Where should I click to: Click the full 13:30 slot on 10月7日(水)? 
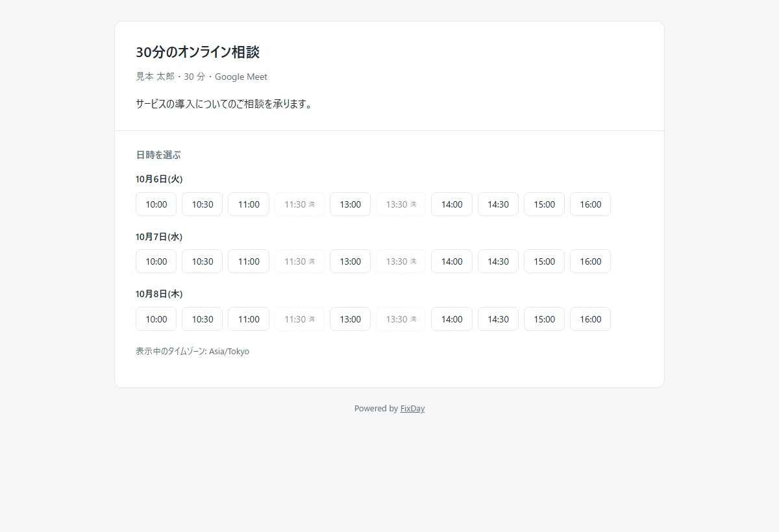[401, 261]
